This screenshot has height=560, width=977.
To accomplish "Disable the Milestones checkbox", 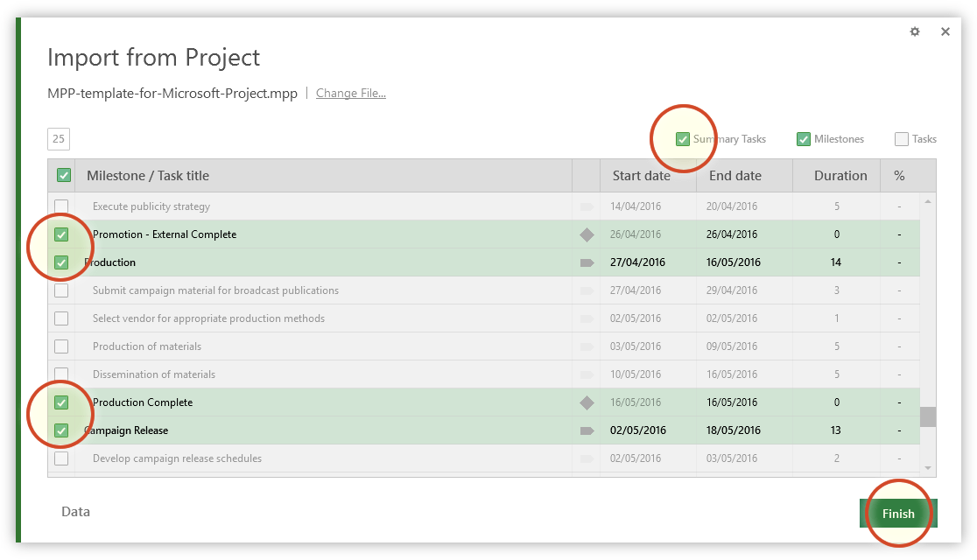I will pyautogui.click(x=803, y=138).
